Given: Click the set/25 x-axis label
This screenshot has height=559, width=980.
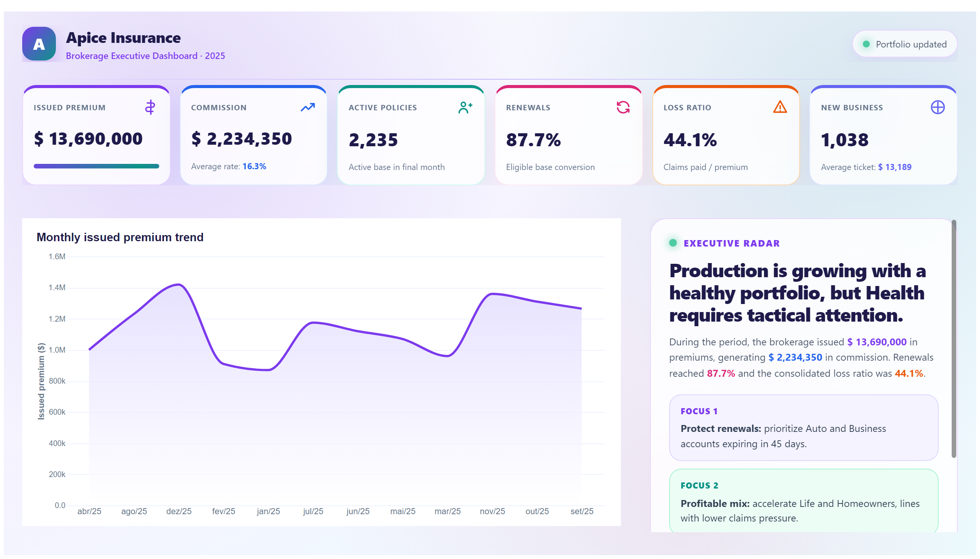Looking at the screenshot, I should point(581,511).
